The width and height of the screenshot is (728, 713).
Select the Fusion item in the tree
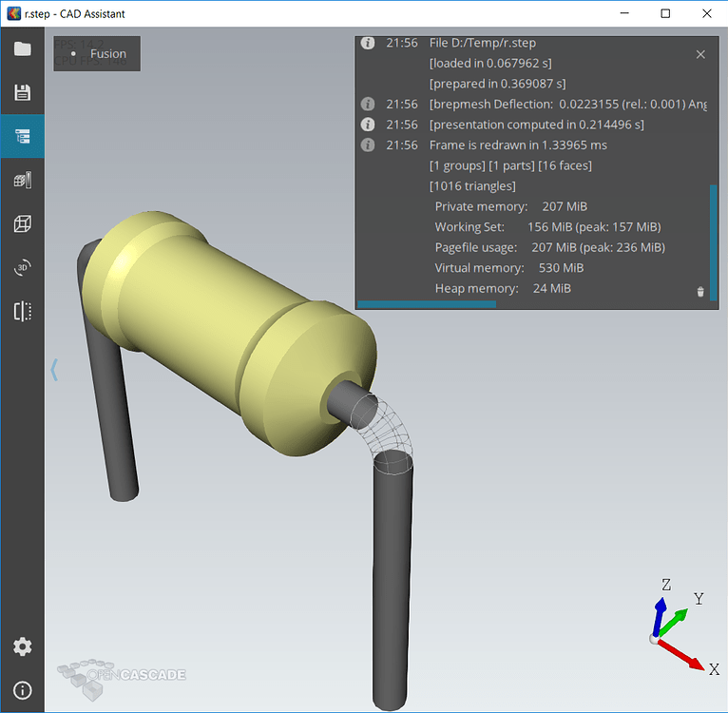click(x=97, y=54)
